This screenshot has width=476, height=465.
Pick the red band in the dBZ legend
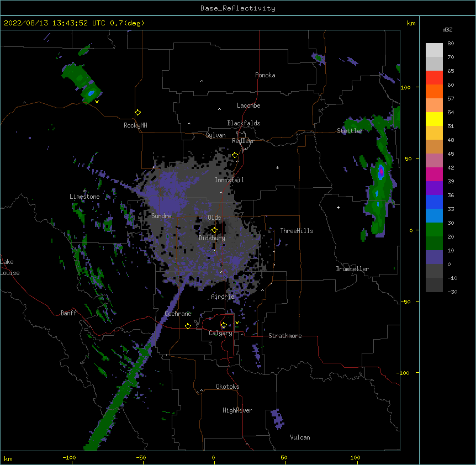click(434, 78)
